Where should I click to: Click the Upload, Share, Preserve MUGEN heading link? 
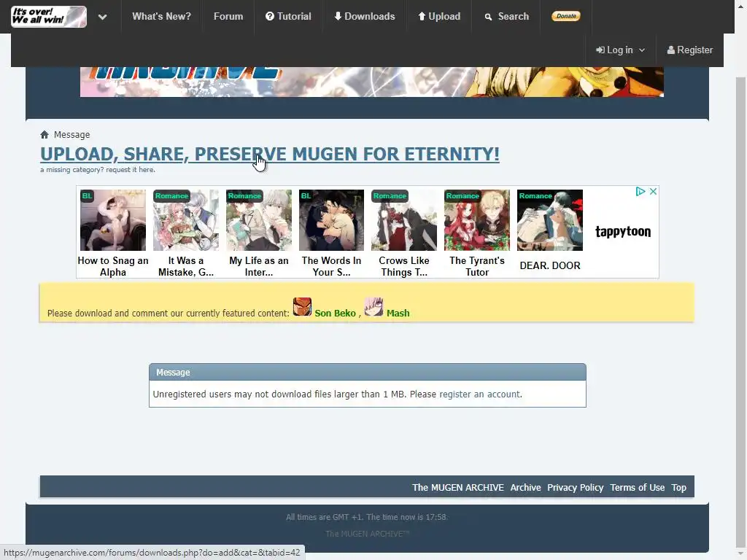coord(270,155)
